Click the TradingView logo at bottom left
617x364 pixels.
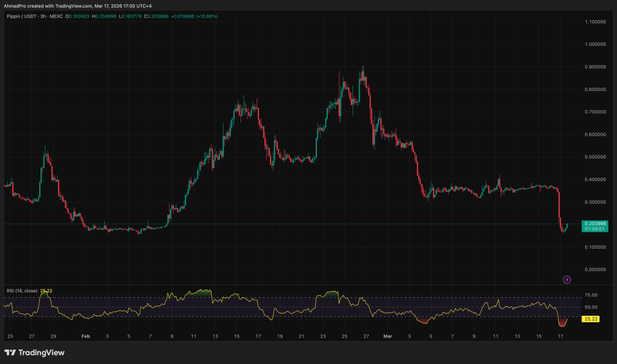point(34,353)
